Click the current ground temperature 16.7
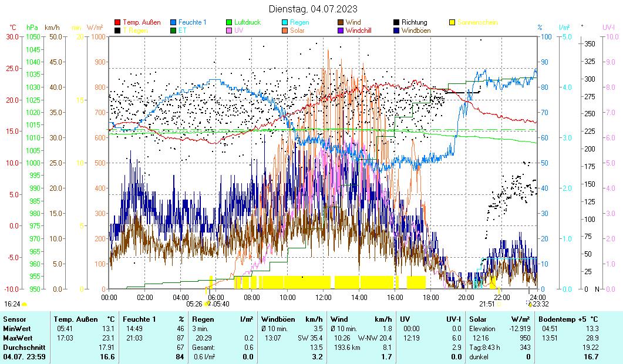Screen dimensions: 623x364 (x=591, y=357)
